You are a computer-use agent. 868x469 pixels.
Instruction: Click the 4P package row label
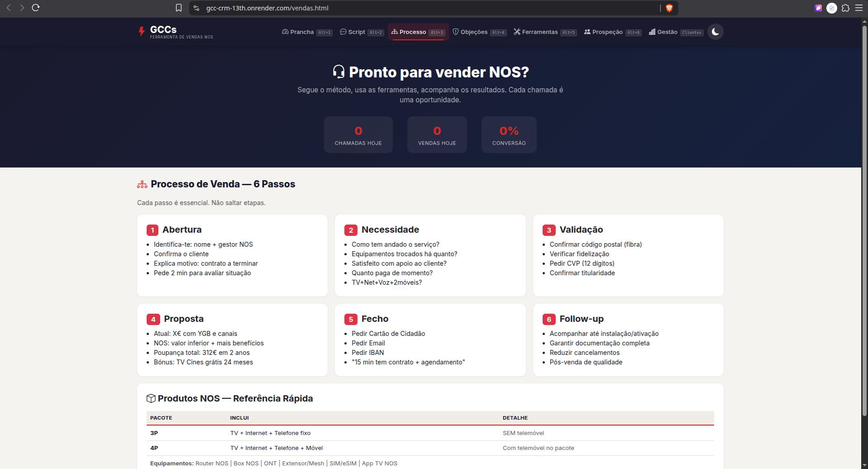click(x=154, y=448)
